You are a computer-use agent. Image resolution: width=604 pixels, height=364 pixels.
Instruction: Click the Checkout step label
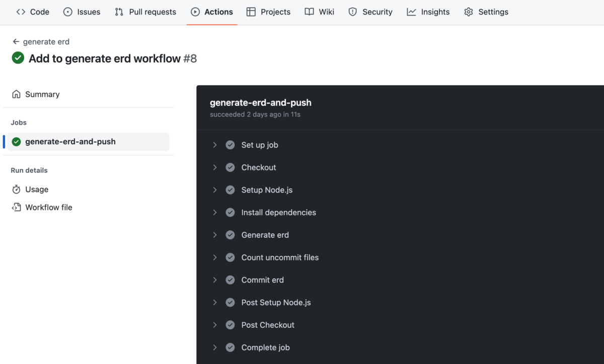click(x=259, y=167)
